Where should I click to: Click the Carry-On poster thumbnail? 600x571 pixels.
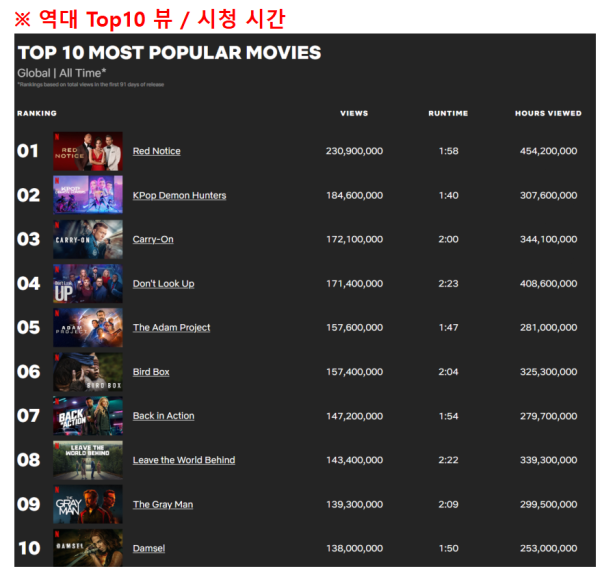tap(88, 239)
